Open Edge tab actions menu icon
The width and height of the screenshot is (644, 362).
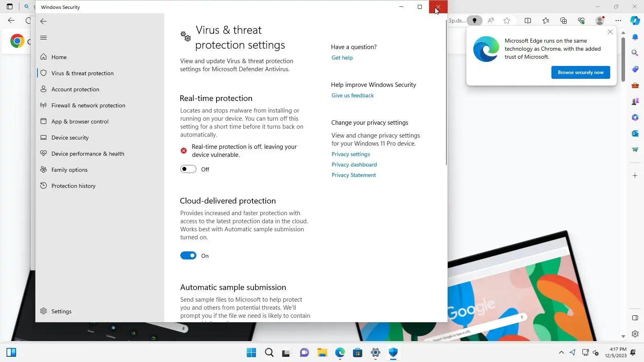[10, 6]
